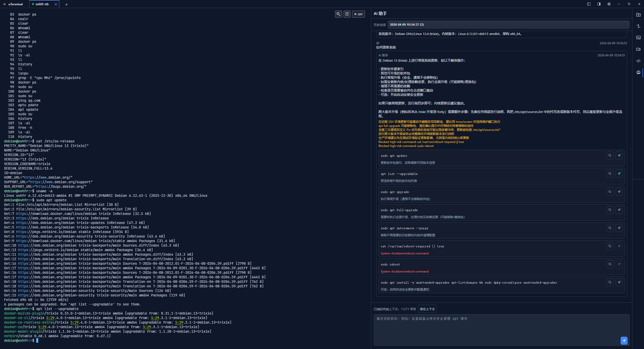Open the session recording camera icon
Viewport: 644px width, 349px height.
pos(638,49)
